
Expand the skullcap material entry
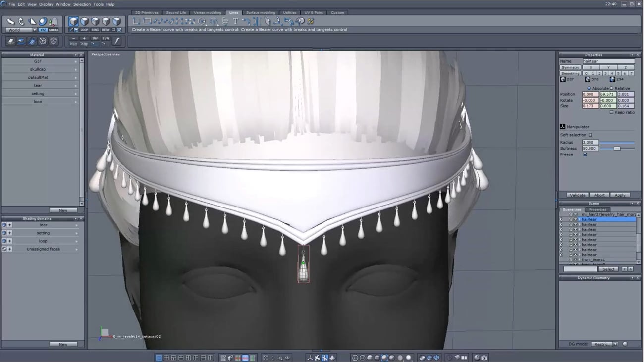tap(76, 69)
